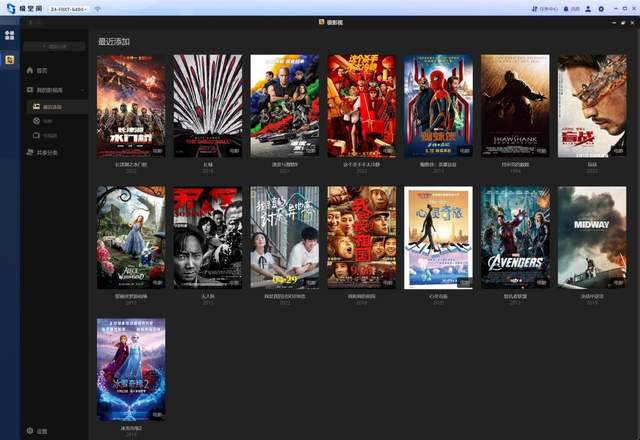
Task: Open the 09-29 school romance poster
Action: point(284,238)
